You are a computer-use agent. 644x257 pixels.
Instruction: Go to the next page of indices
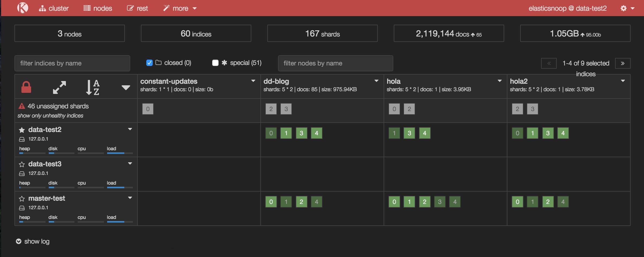pos(623,63)
